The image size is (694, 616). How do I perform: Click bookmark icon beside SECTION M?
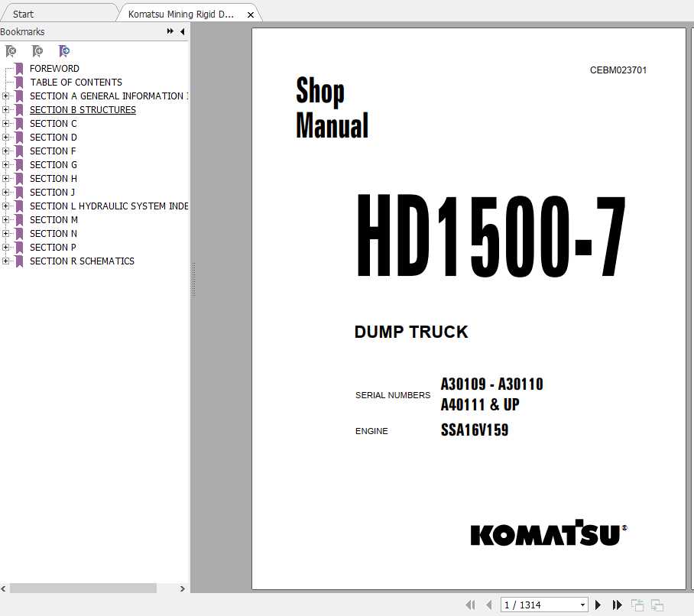pyautogui.click(x=19, y=219)
